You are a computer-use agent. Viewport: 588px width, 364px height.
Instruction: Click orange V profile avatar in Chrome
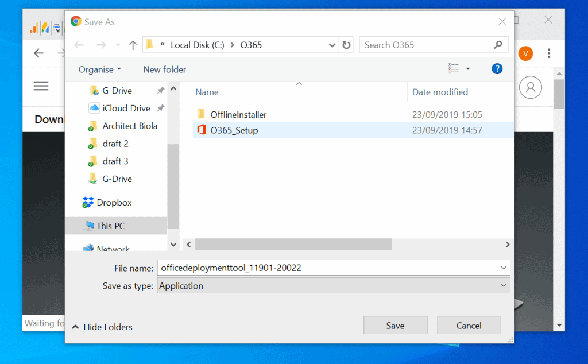pyautogui.click(x=526, y=53)
